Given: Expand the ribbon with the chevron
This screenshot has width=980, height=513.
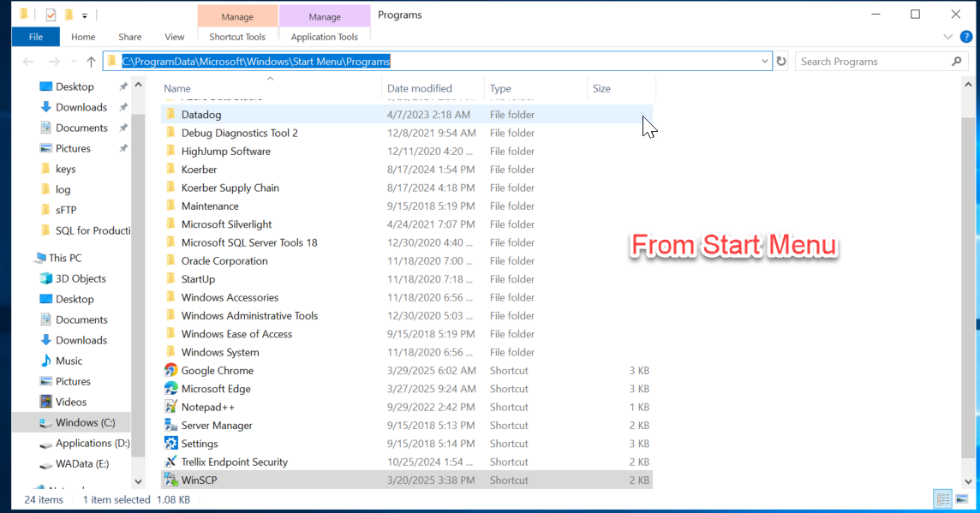Looking at the screenshot, I should [947, 37].
